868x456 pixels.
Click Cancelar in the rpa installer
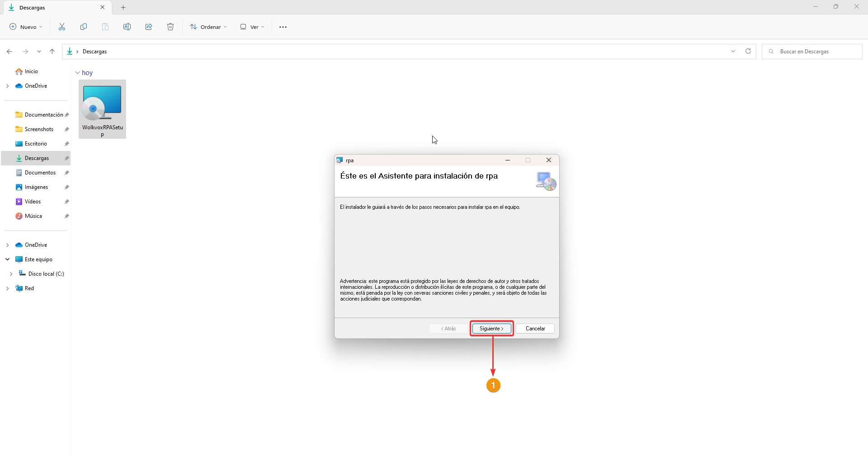coord(535,329)
